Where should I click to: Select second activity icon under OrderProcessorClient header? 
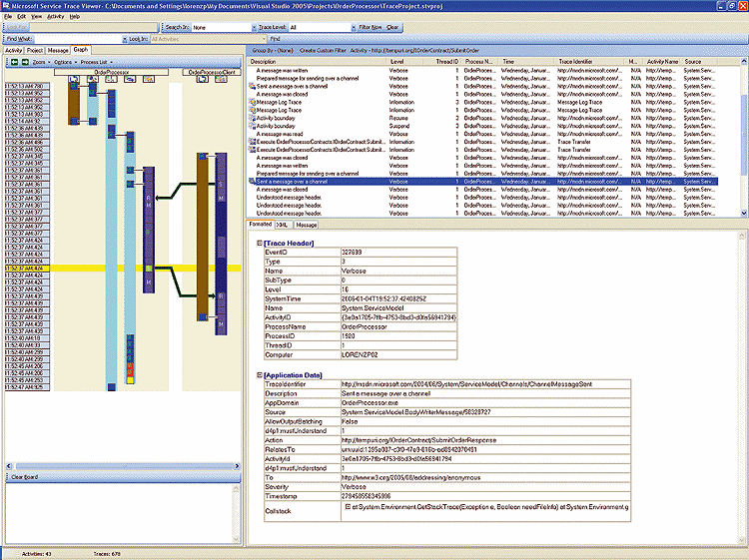point(221,79)
